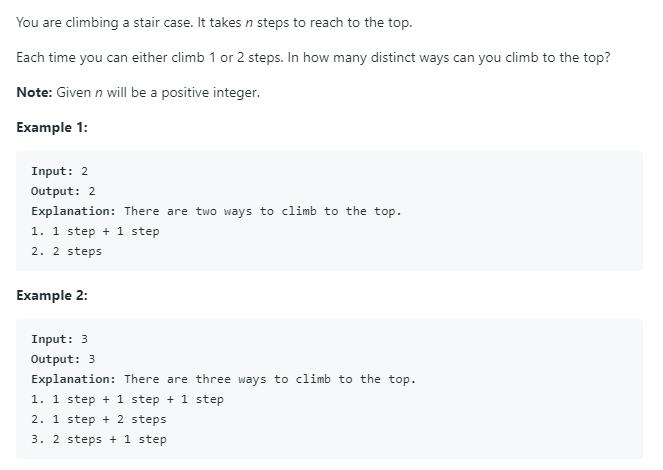Click 'Input: 2' in first code block
The width and height of the screenshot is (663, 470).
coord(60,171)
